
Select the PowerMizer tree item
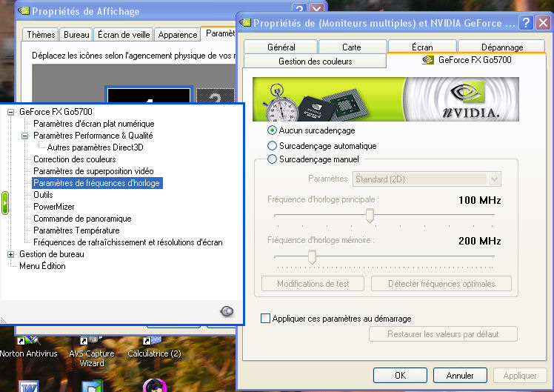pyautogui.click(x=54, y=207)
